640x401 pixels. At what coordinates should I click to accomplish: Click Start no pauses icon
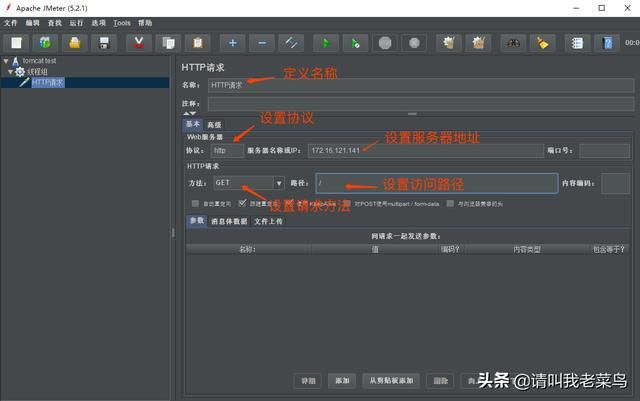pyautogui.click(x=355, y=43)
